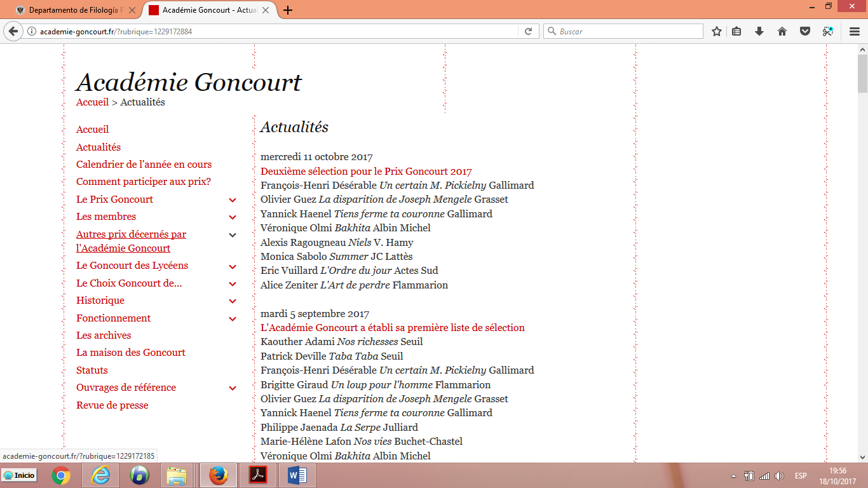The width and height of the screenshot is (868, 488).
Task: Expand the Historique menu chevron
Action: point(233,301)
